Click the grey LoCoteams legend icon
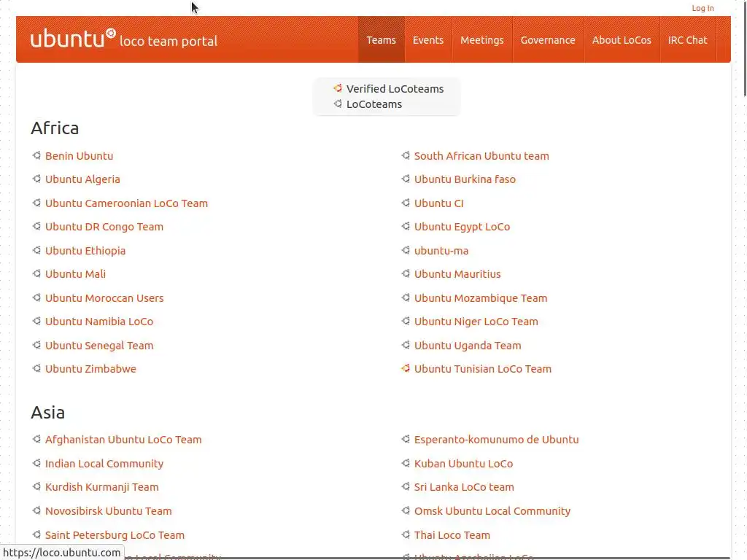 338,104
